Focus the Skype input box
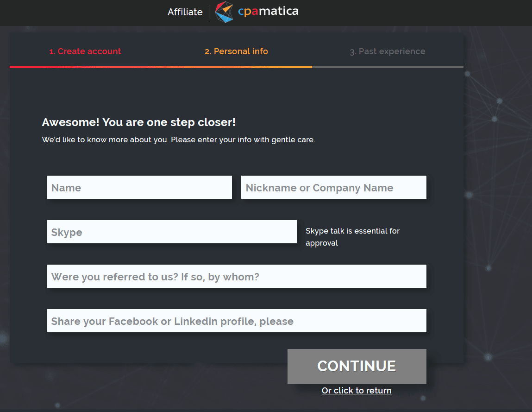Image resolution: width=532 pixels, height=412 pixels. [x=171, y=232]
